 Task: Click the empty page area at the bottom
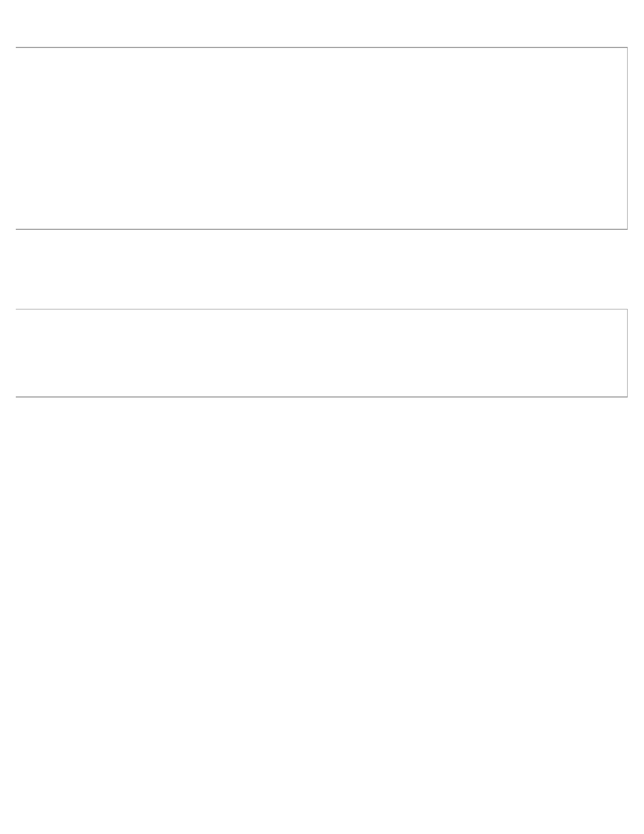[321, 738]
